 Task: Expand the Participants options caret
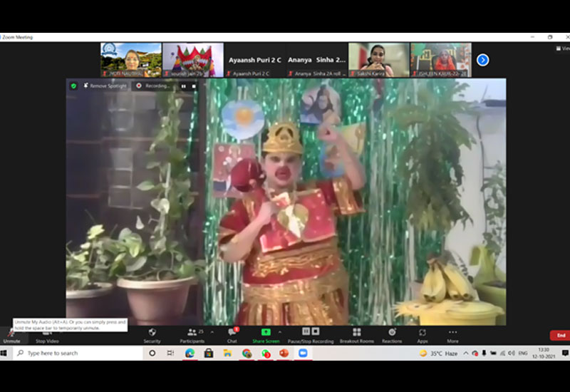212,332
